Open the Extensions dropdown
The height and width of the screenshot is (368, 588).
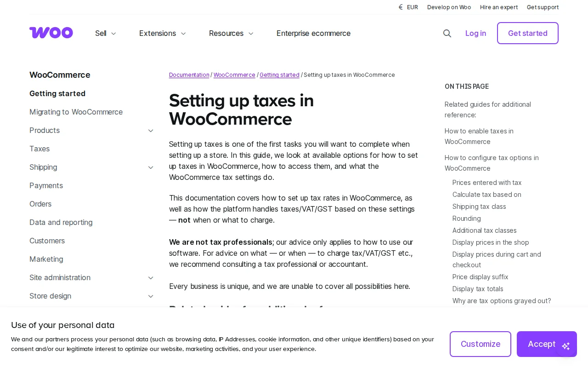[x=162, y=33]
